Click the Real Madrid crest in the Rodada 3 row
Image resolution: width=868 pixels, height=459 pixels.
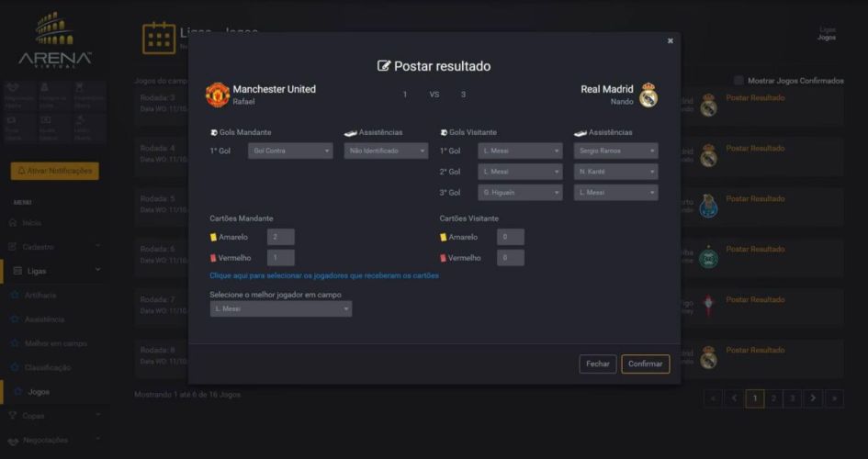click(x=708, y=105)
